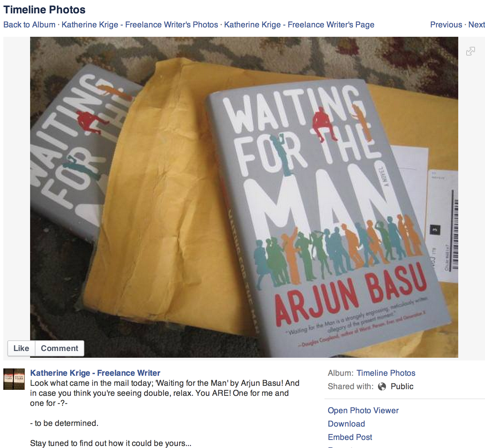This screenshot has width=485, height=448.
Task: Advance to the Next photo
Action: coord(477,25)
